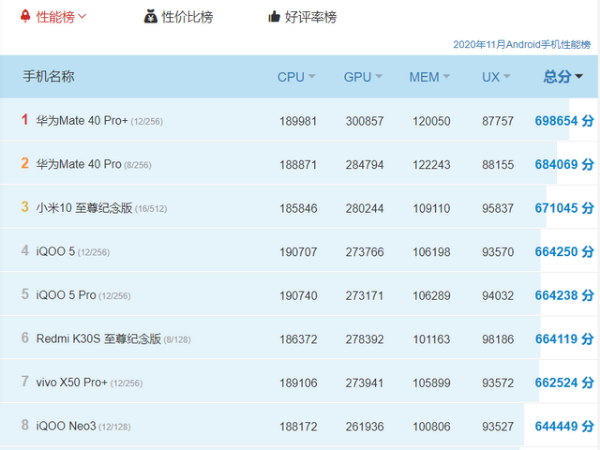Screen dimensions: 600x450
Task: Switch to the 好评率榜 tab
Action: click(311, 17)
